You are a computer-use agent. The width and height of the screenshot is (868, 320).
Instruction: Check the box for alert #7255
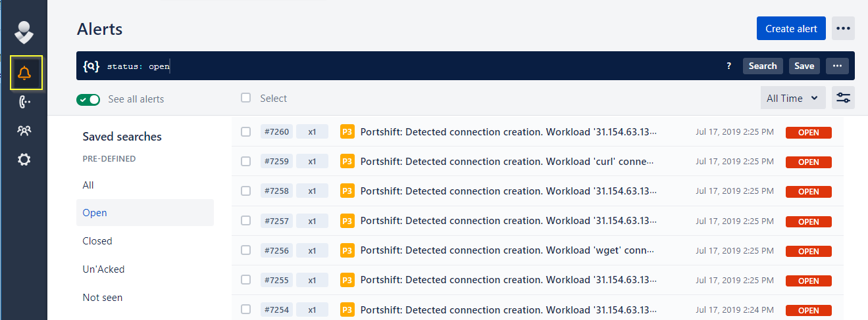(245, 280)
